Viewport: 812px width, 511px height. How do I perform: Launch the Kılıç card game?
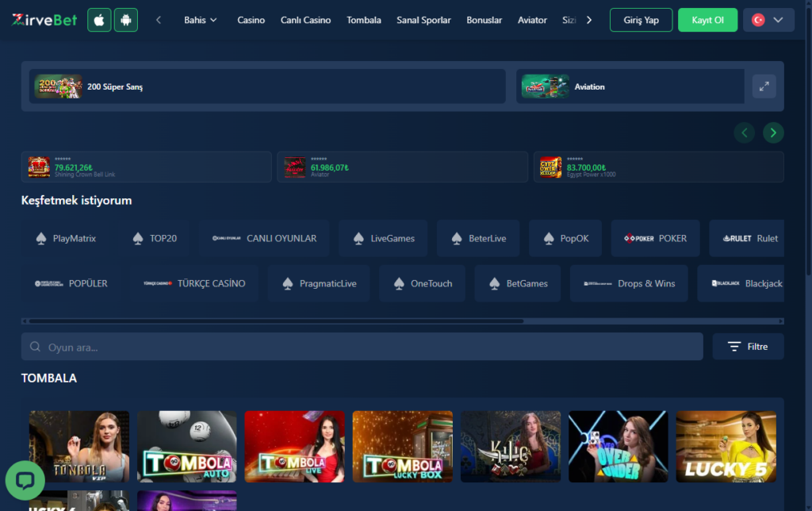click(x=511, y=447)
